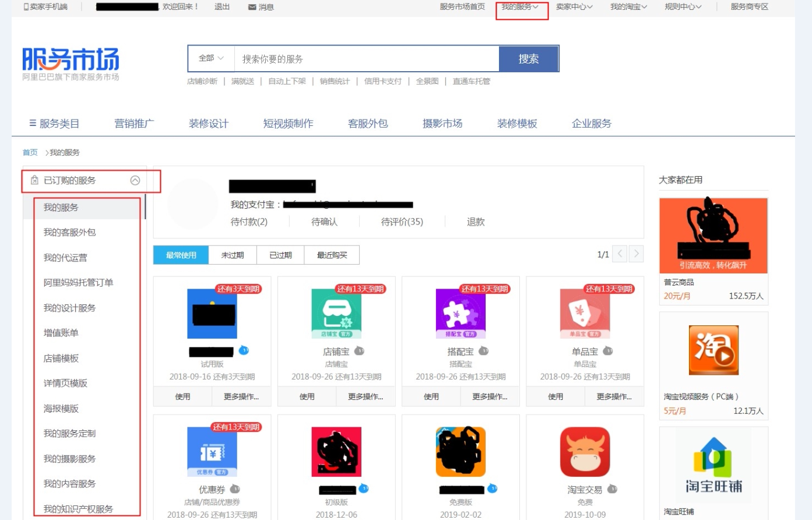
Task: Collapse the 已订购的服务 section
Action: pyautogui.click(x=135, y=180)
